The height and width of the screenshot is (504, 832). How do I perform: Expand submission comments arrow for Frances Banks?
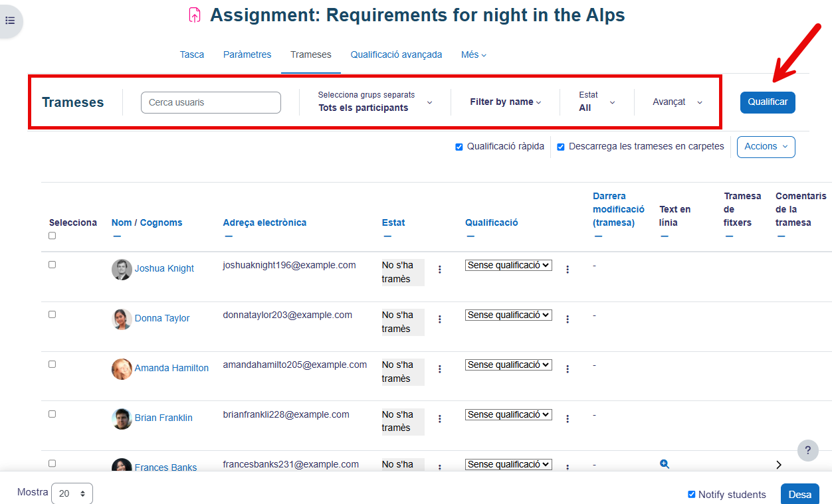779,465
